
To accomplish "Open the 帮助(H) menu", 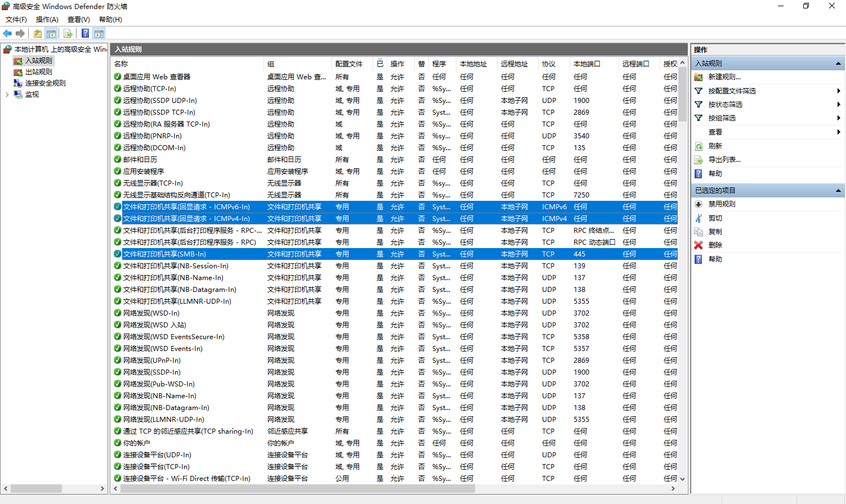I will (110, 20).
